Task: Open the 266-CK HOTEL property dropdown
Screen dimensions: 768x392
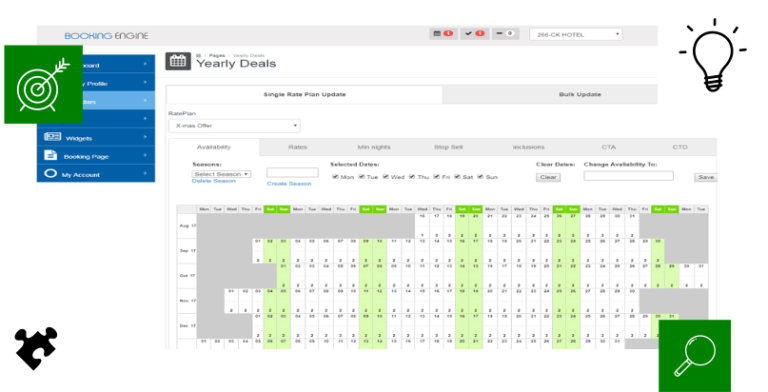Action: click(x=576, y=34)
